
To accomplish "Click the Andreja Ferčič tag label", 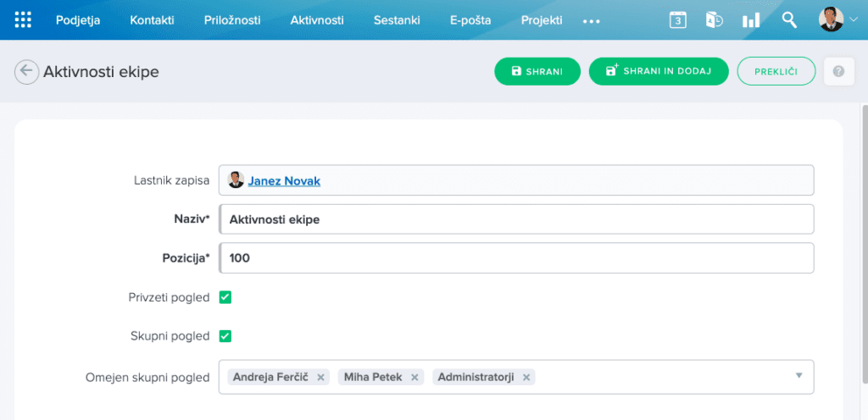I will point(270,378).
